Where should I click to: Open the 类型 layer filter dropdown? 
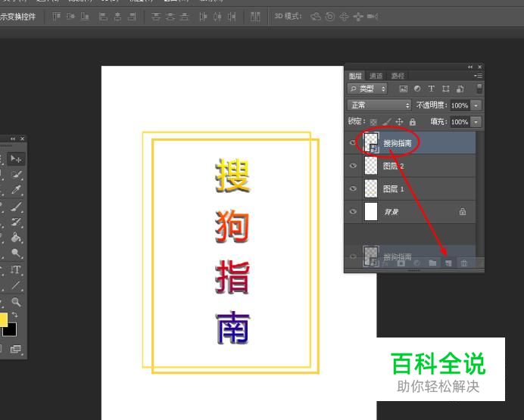(x=367, y=89)
